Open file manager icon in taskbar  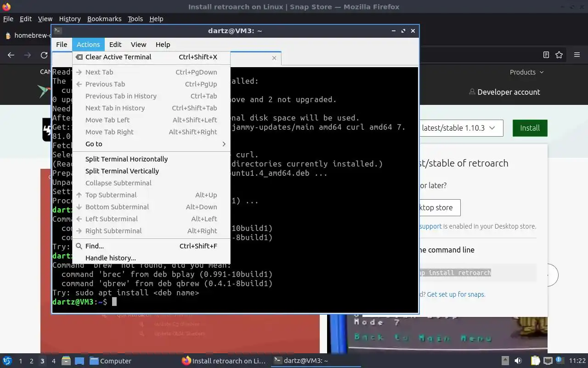(66, 361)
